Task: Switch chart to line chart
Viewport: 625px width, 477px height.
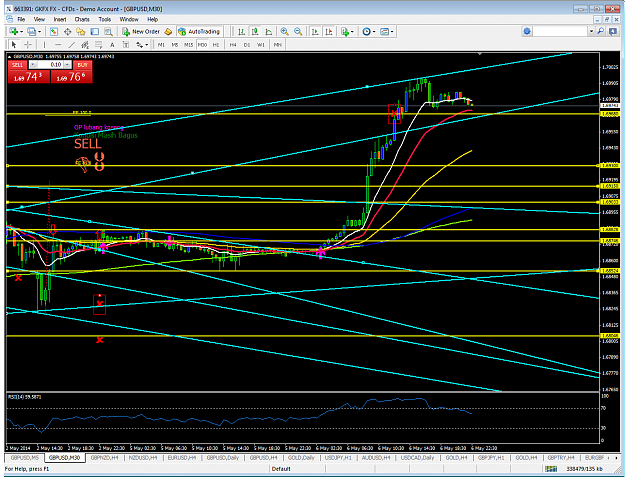Action: coord(269,31)
